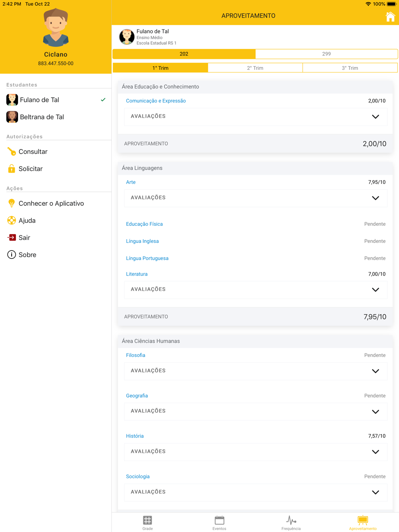The image size is (399, 532).
Task: Click Pendente status for Educação Física
Action: pos(375,224)
